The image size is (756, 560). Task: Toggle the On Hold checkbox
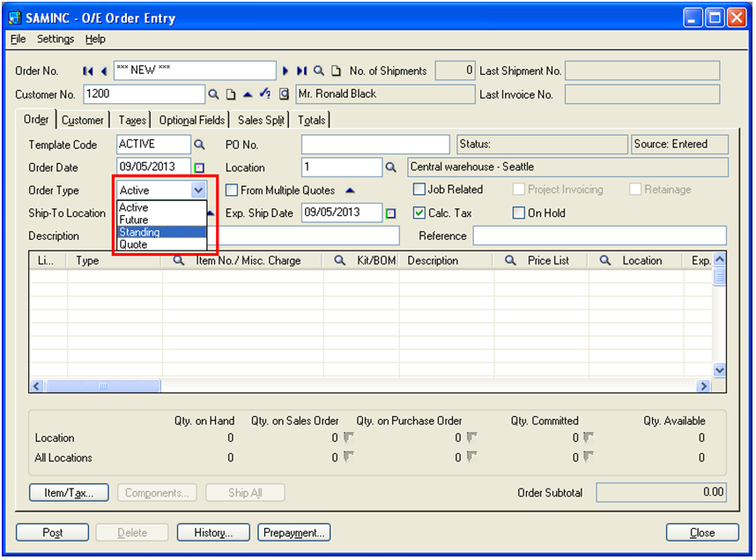click(519, 213)
